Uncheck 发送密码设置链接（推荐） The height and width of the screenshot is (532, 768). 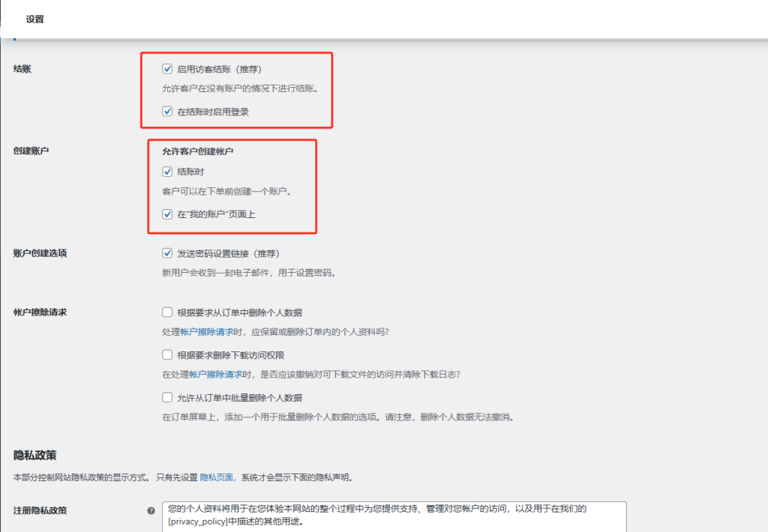click(167, 253)
